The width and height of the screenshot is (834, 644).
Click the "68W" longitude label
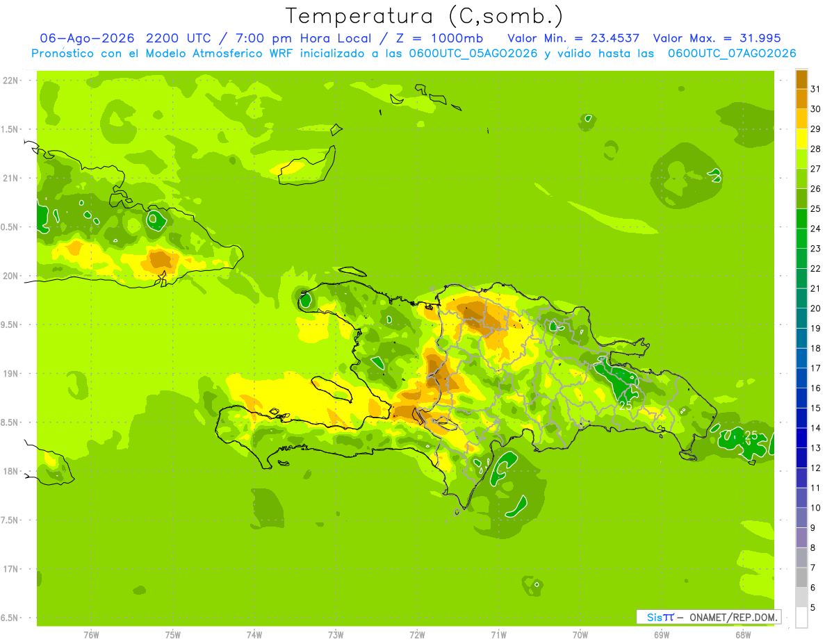pyautogui.click(x=743, y=634)
